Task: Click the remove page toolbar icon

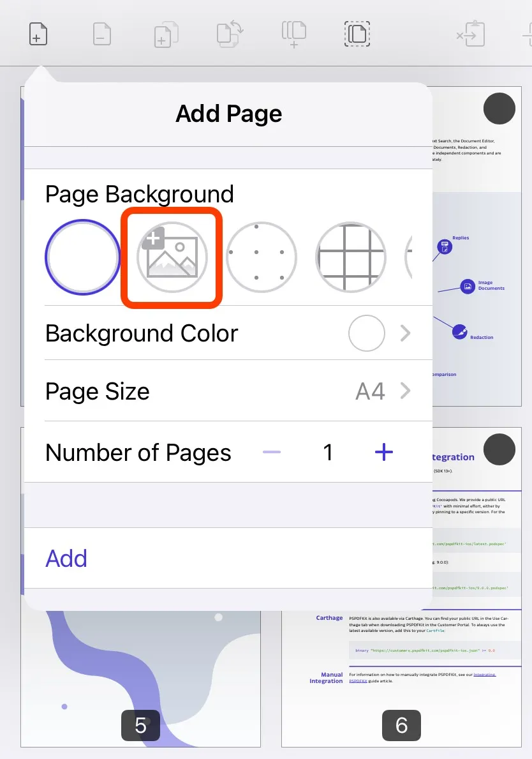Action: click(102, 34)
